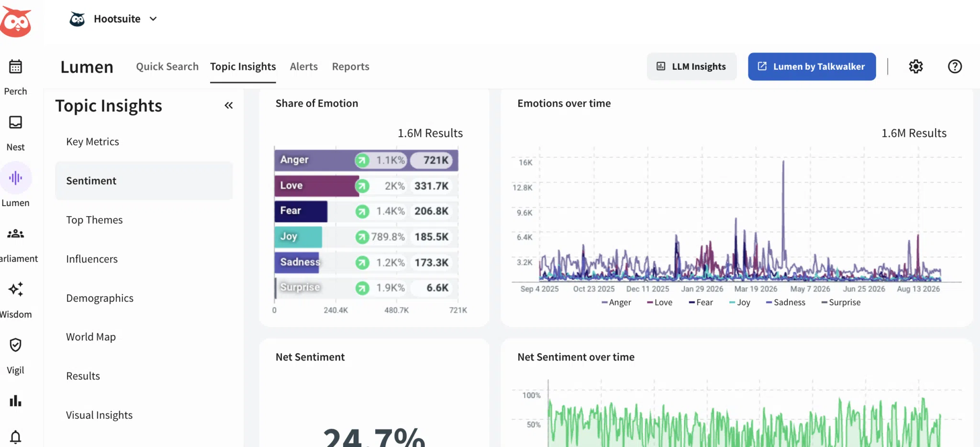Open Demographics section
980x447 pixels.
[144, 298]
